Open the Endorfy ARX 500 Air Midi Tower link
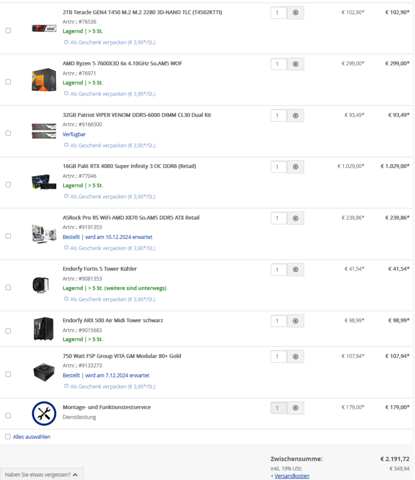 (x=113, y=320)
